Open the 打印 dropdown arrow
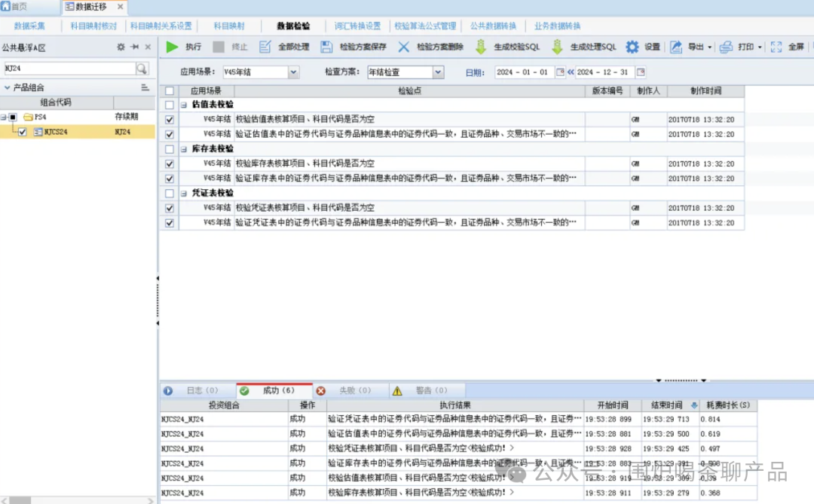This screenshot has height=504, width=814. point(760,47)
